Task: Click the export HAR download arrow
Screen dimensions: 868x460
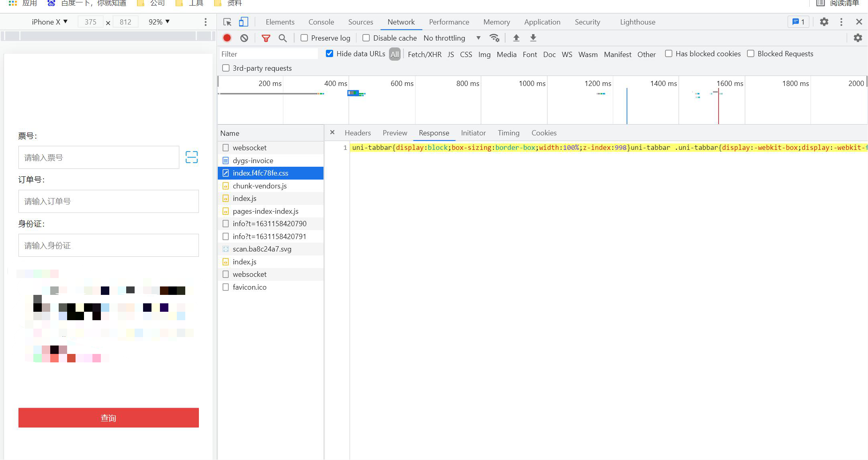Action: click(x=533, y=38)
